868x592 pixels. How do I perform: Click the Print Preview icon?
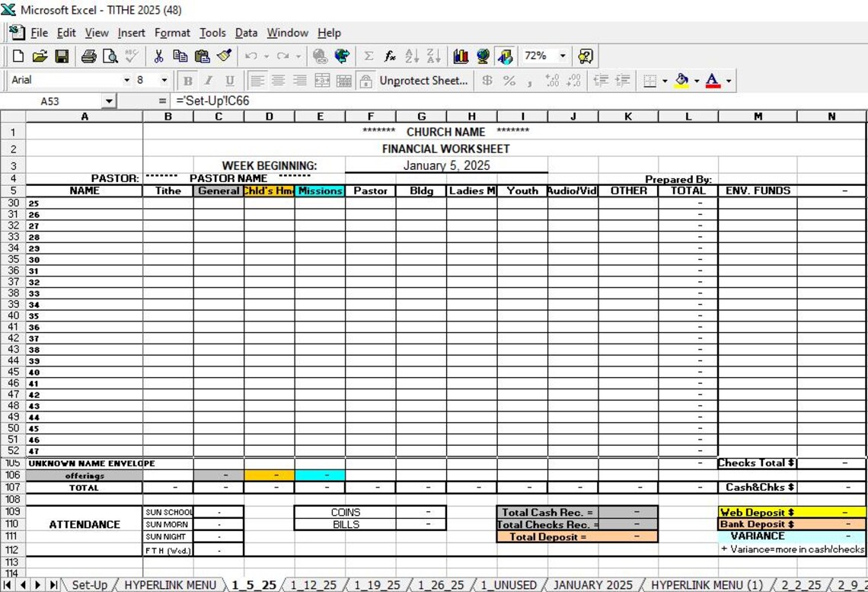[x=111, y=55]
